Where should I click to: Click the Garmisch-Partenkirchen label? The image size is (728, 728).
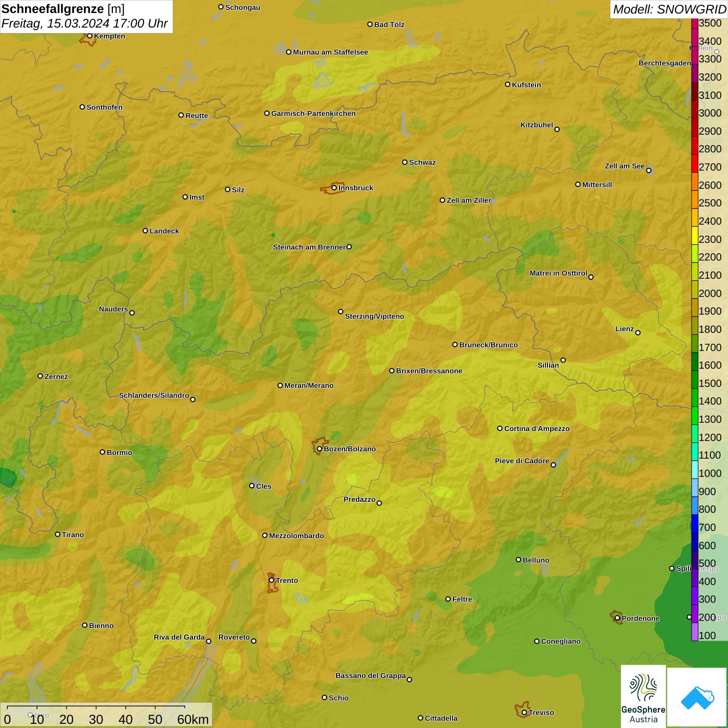pos(314,113)
